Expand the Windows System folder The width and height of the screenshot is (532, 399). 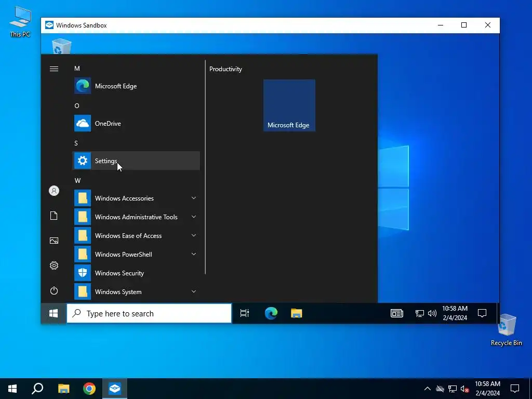point(136,292)
